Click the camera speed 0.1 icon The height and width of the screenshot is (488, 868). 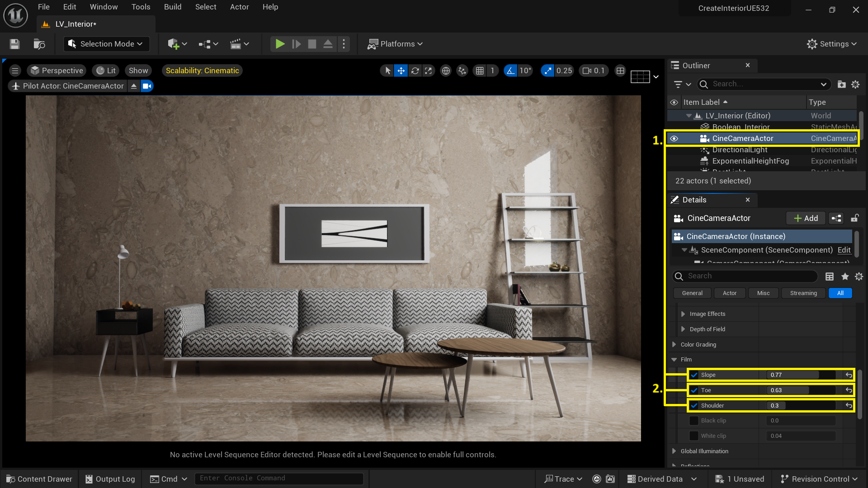pyautogui.click(x=593, y=70)
